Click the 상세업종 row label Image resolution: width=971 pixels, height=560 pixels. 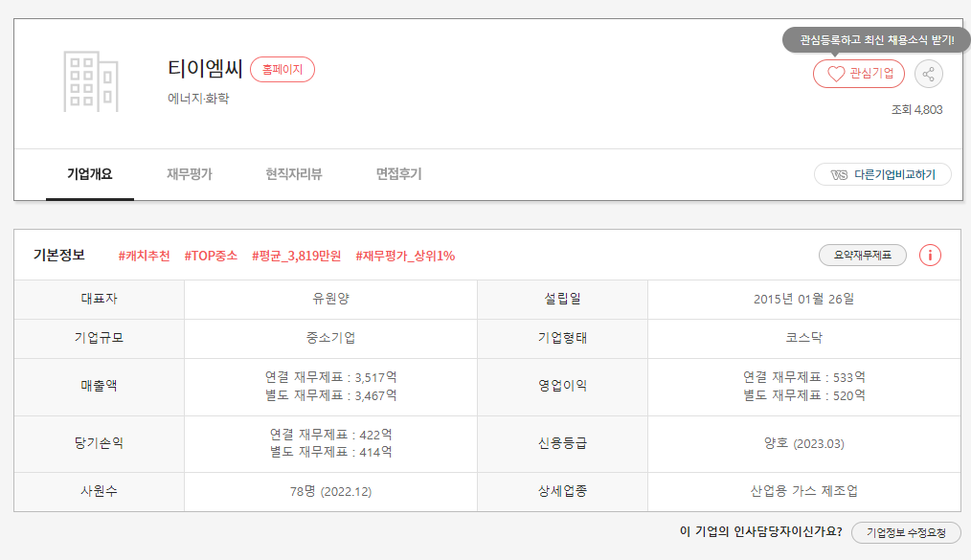coord(562,491)
